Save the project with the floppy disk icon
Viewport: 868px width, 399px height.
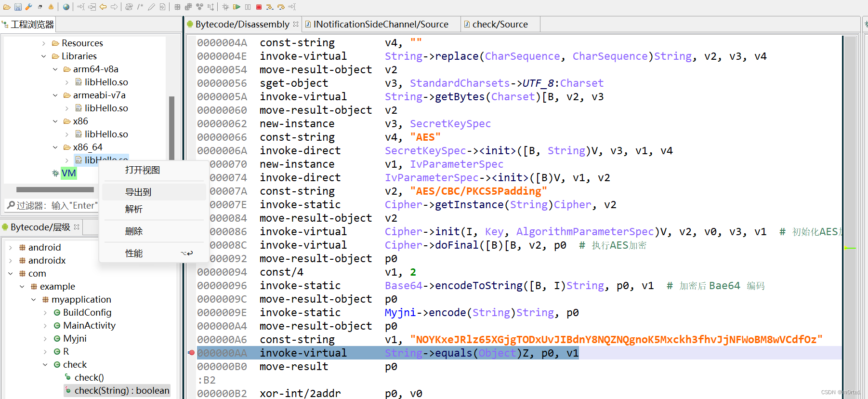pyautogui.click(x=18, y=7)
